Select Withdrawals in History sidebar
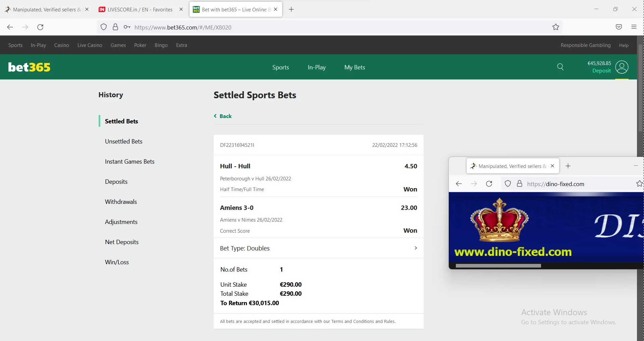This screenshot has height=341, width=644. (x=121, y=202)
